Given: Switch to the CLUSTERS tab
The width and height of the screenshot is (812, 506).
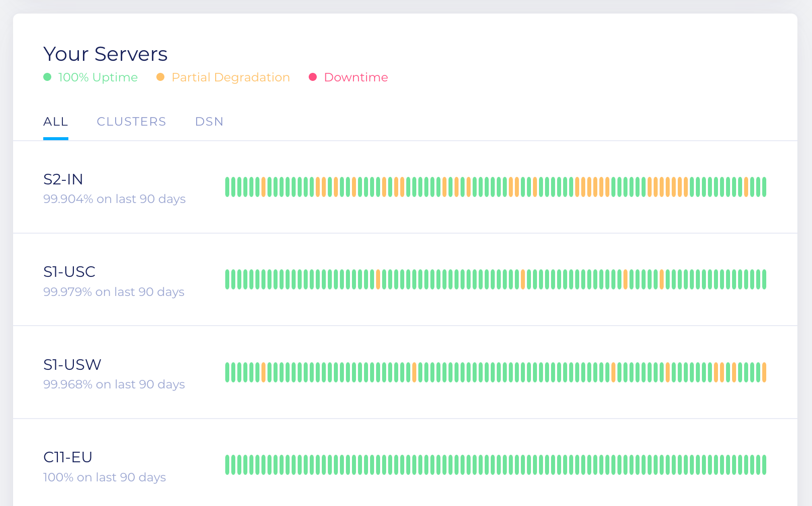Looking at the screenshot, I should pos(131,122).
